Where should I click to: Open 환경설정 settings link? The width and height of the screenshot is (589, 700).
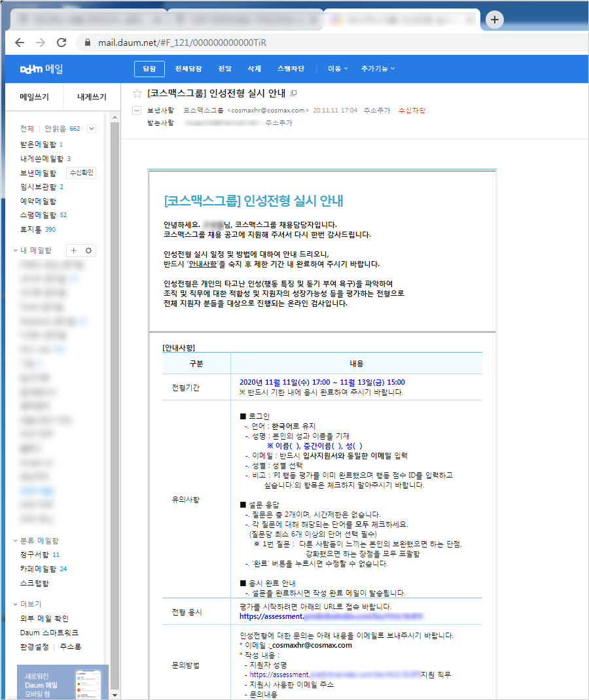point(35,646)
